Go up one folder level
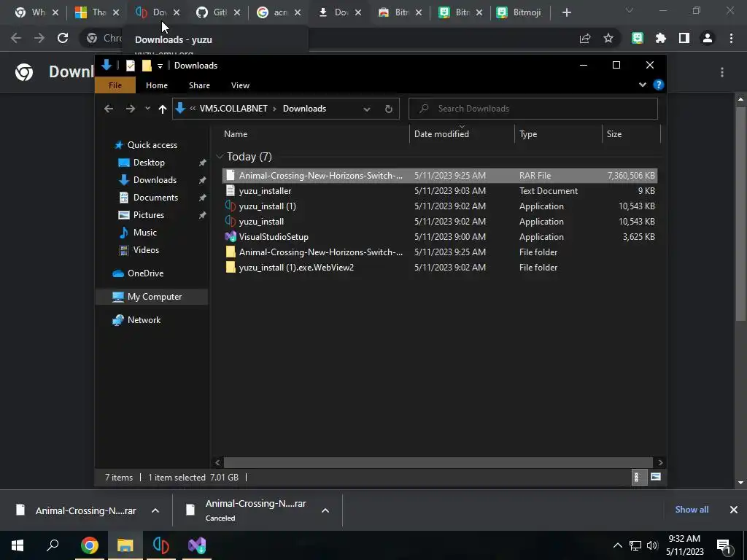 163,109
